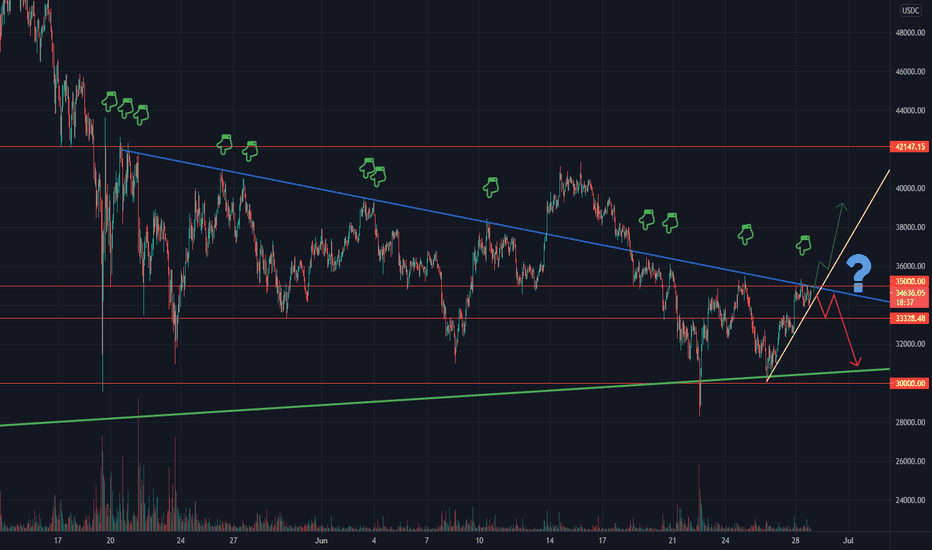932x550 pixels.
Task: Click the date label 28 on time axis
Action: point(795,540)
